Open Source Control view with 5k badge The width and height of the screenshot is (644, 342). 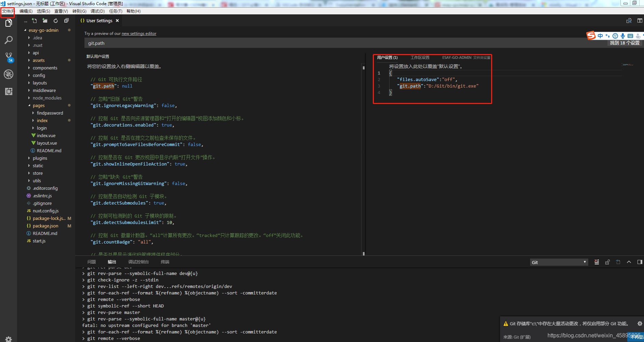(x=9, y=57)
